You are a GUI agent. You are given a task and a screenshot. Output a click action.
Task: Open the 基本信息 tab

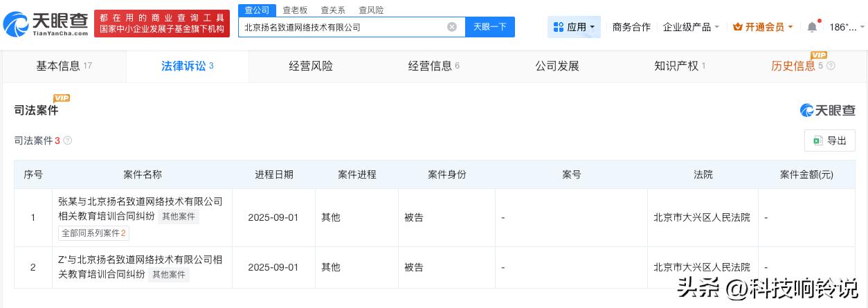point(64,66)
